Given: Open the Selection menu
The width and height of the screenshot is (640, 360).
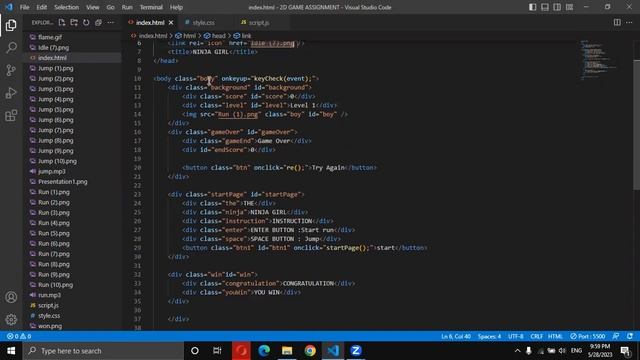Looking at the screenshot, I should [67, 7].
